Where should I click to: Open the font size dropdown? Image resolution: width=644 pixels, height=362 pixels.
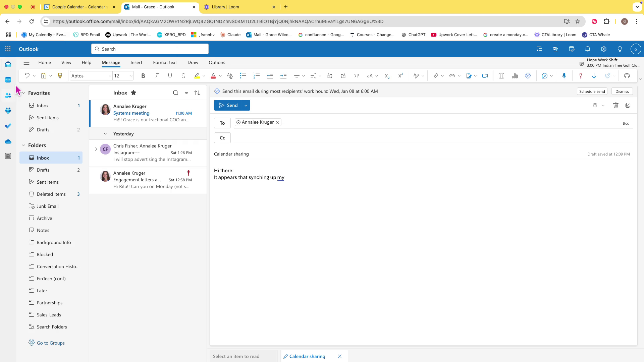[x=131, y=76]
